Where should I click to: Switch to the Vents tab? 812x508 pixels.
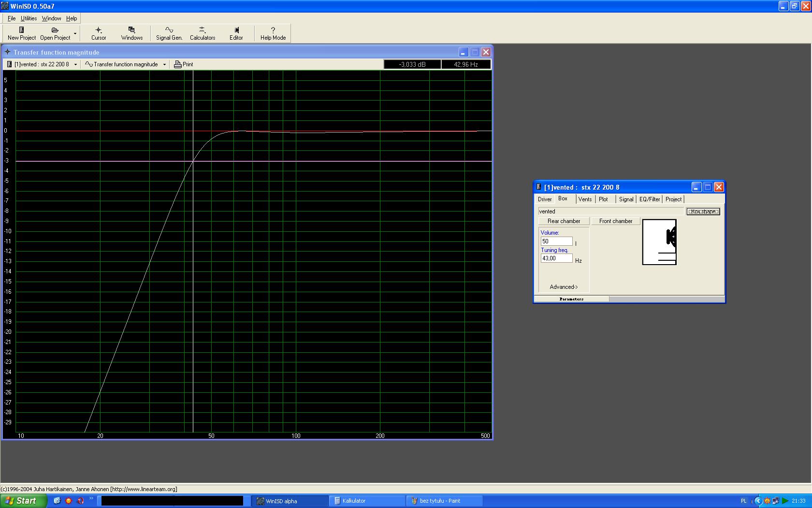click(x=585, y=199)
